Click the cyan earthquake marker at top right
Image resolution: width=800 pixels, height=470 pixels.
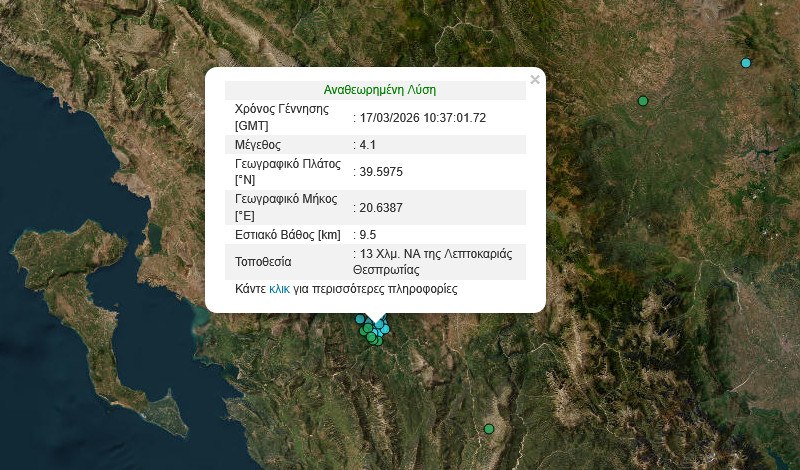[x=745, y=63]
